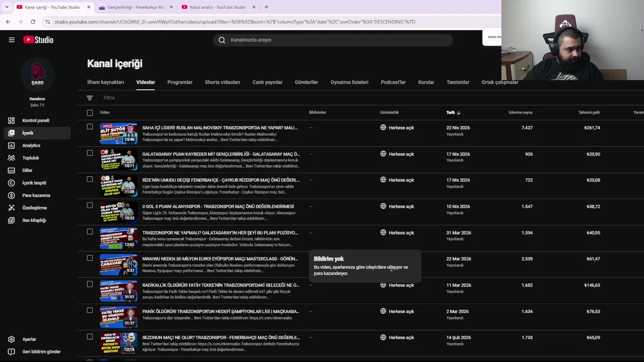Click the Kanalınızda arayın search field
The height and width of the screenshot is (362, 644).
[333, 40]
